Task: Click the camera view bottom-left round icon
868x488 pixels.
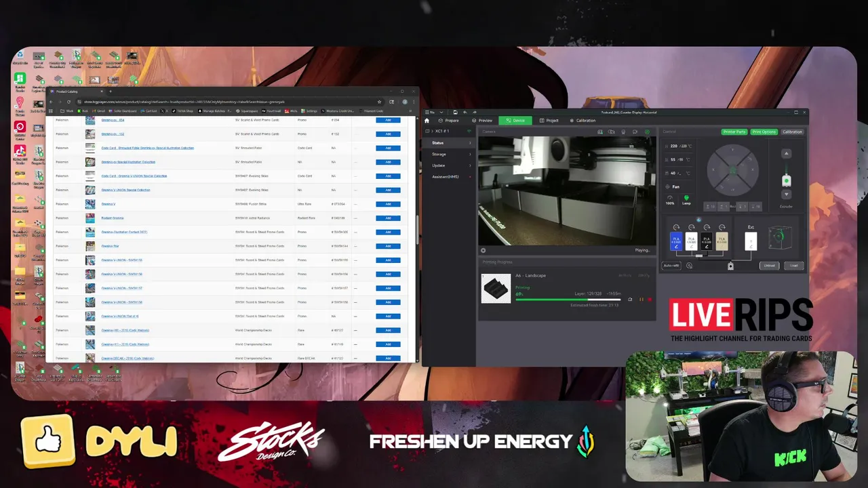Action: click(x=484, y=250)
